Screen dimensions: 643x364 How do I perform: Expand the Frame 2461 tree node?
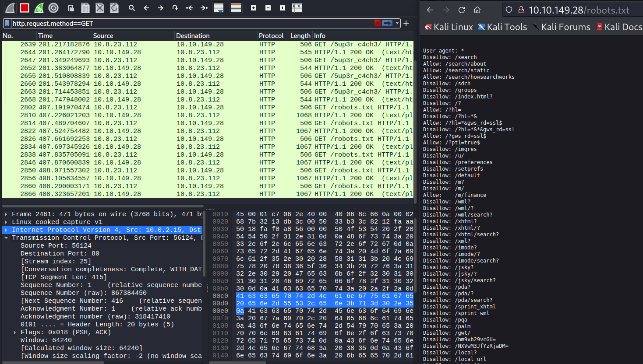pyautogui.click(x=6, y=214)
